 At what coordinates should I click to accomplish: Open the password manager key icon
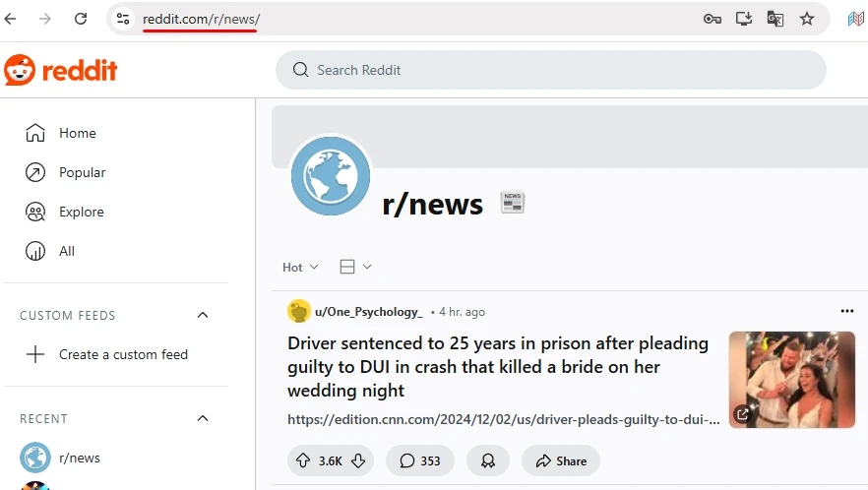[713, 19]
